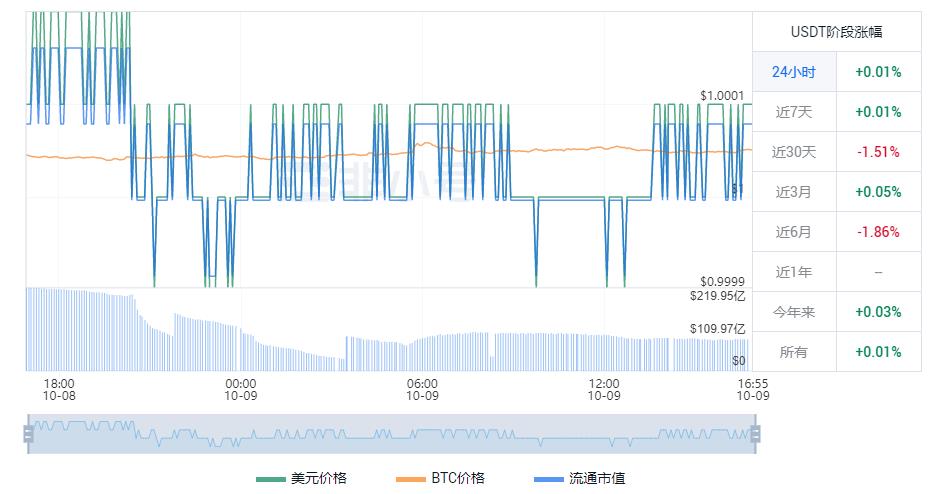Viewport: 945px width, 494px height.
Task: Switch to the 近30天 period
Action: [x=794, y=152]
